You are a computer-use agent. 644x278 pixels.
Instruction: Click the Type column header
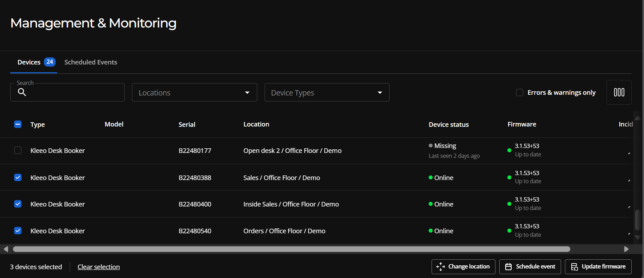(37, 124)
